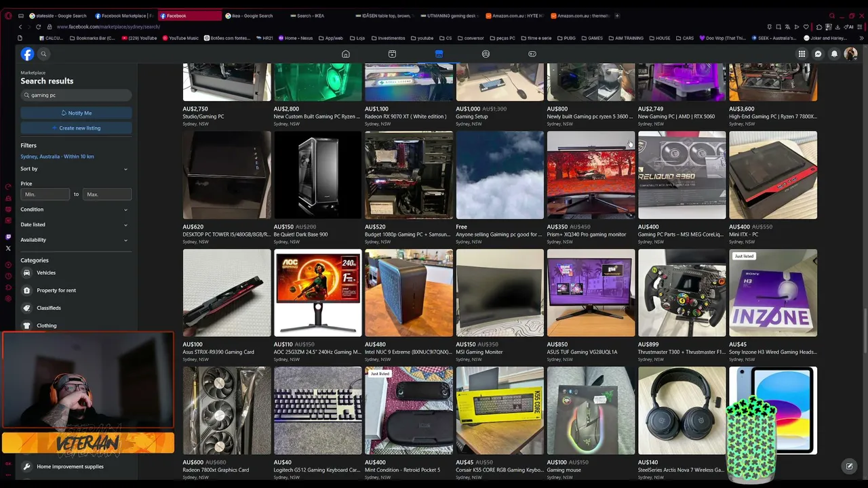Click the Budget 1080p Gaming PC title
Viewport: 868px width, 488px height.
[408, 235]
